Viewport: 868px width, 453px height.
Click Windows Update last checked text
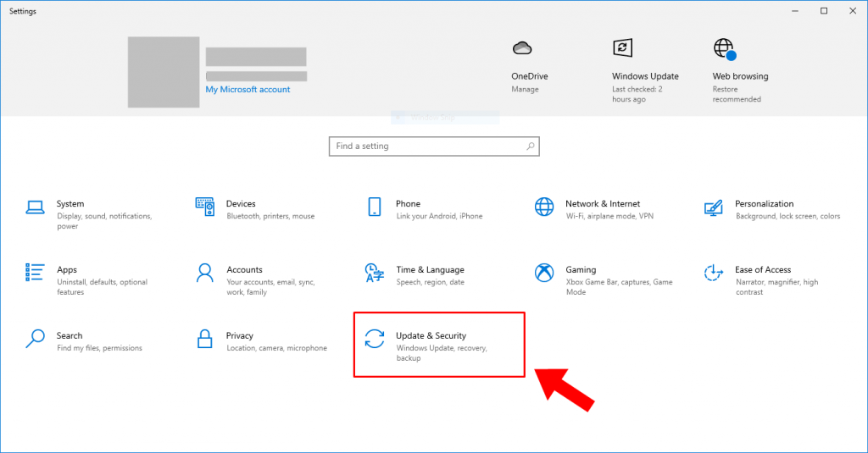pyautogui.click(x=637, y=94)
